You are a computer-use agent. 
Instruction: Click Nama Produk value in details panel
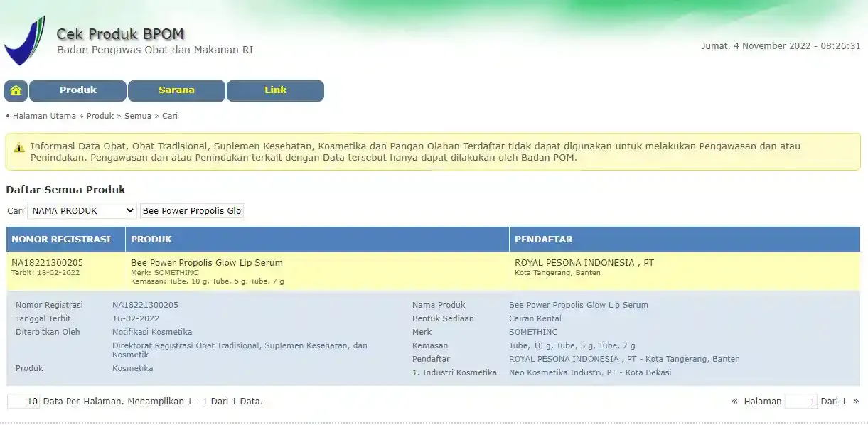(x=579, y=306)
